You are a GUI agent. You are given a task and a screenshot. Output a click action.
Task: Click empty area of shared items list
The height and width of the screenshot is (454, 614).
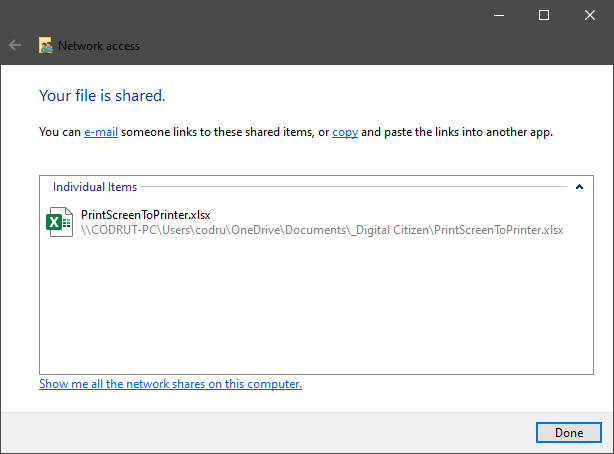click(x=316, y=306)
